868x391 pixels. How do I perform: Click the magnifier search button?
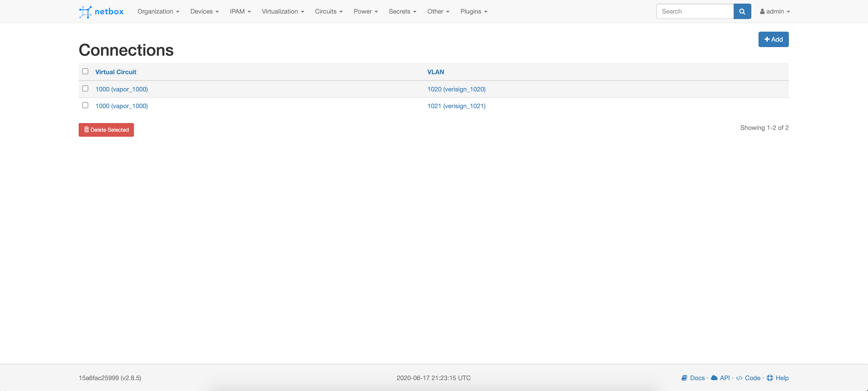742,12
